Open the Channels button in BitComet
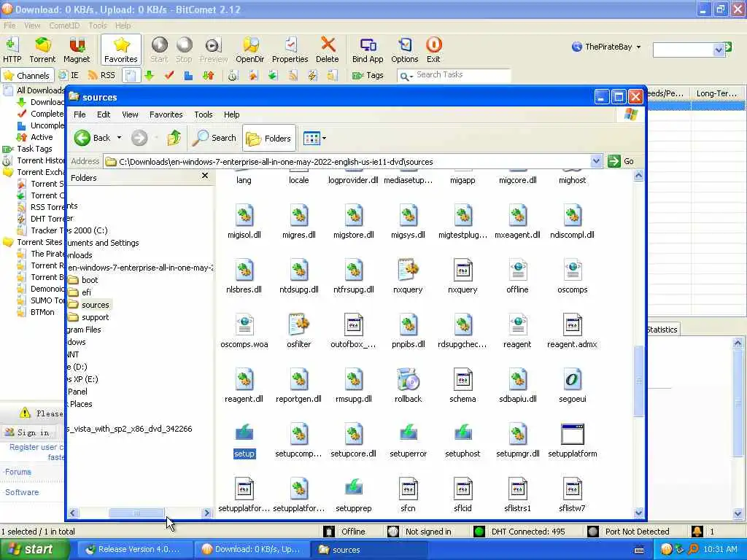 click(27, 76)
